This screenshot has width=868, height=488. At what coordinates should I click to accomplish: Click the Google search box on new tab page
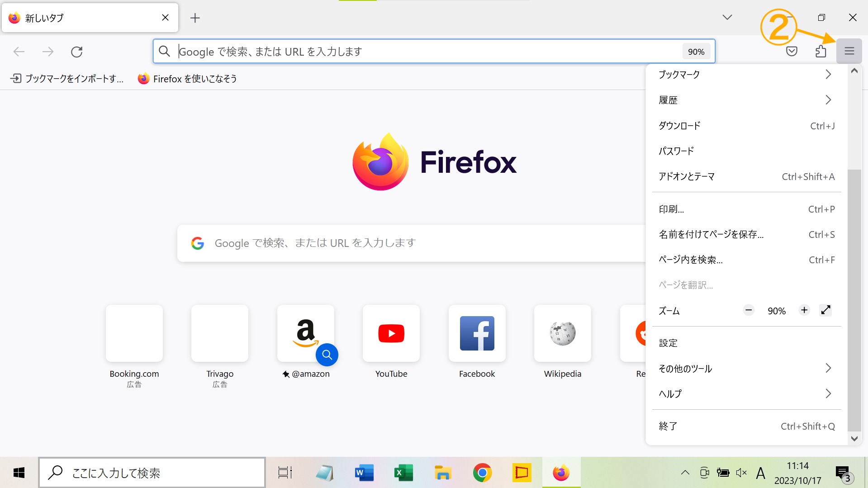(411, 243)
